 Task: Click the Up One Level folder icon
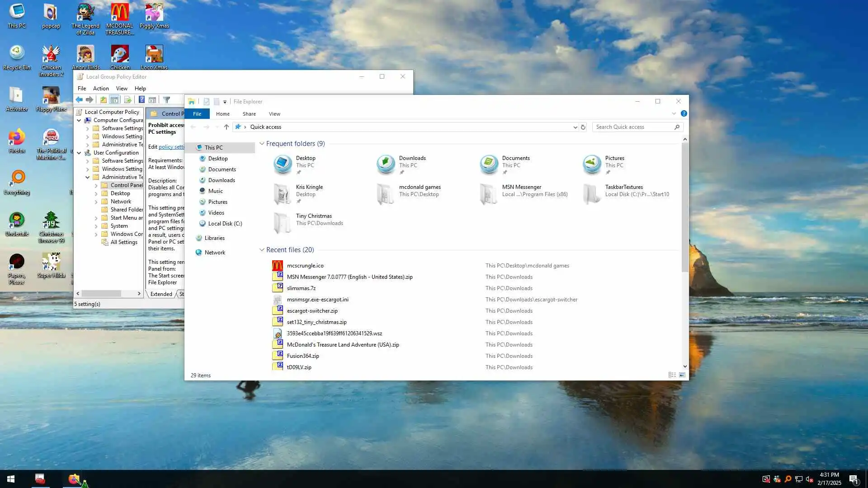tap(104, 100)
